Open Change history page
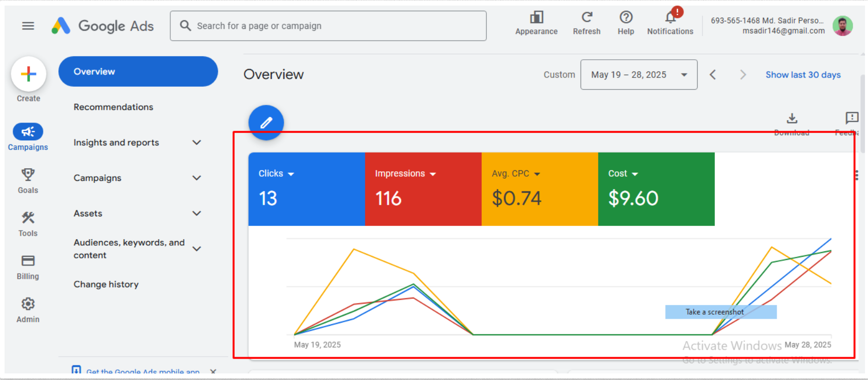 pyautogui.click(x=106, y=284)
